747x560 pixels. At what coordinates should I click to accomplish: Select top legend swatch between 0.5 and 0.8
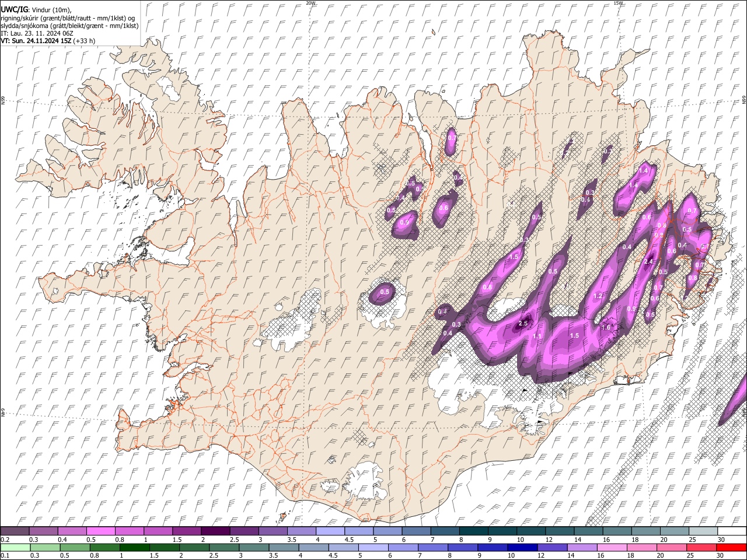tap(100, 531)
